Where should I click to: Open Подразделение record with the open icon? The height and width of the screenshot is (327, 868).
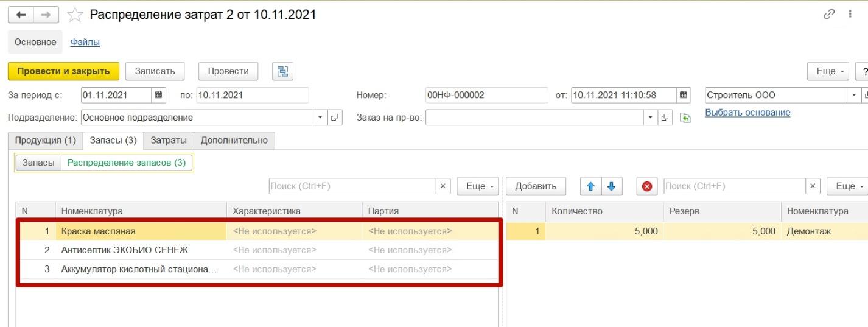point(335,118)
